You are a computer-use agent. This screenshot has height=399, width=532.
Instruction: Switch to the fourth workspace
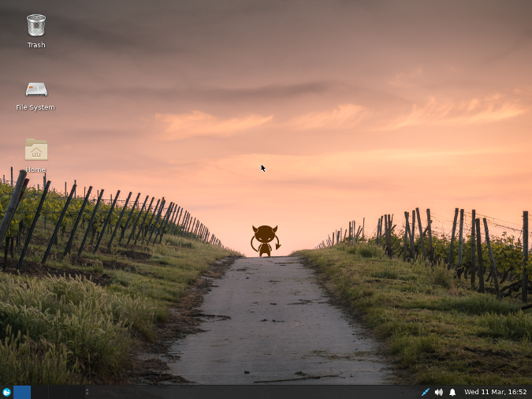tap(74, 392)
